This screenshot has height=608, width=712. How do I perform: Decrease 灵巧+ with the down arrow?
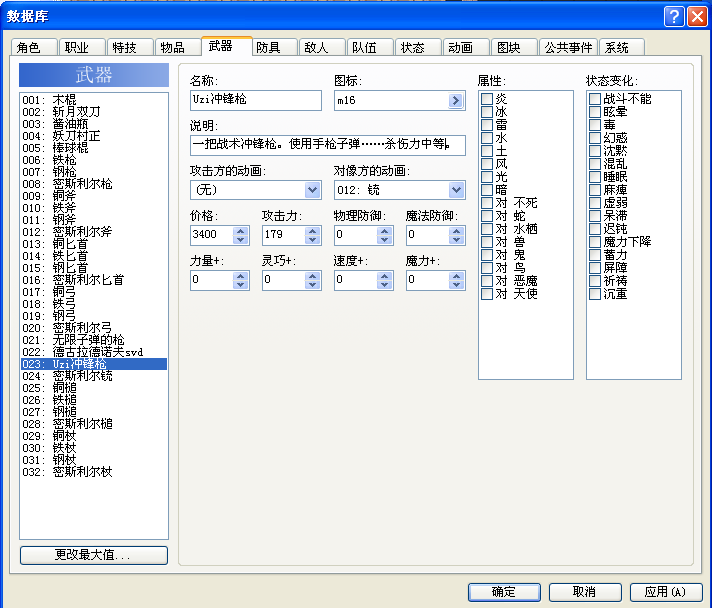click(x=312, y=285)
